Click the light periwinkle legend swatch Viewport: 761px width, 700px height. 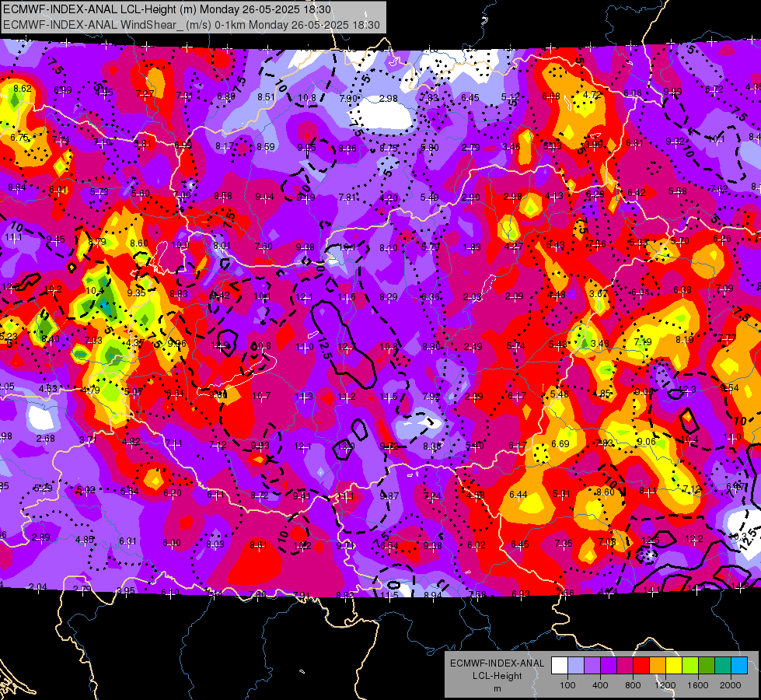[575, 666]
